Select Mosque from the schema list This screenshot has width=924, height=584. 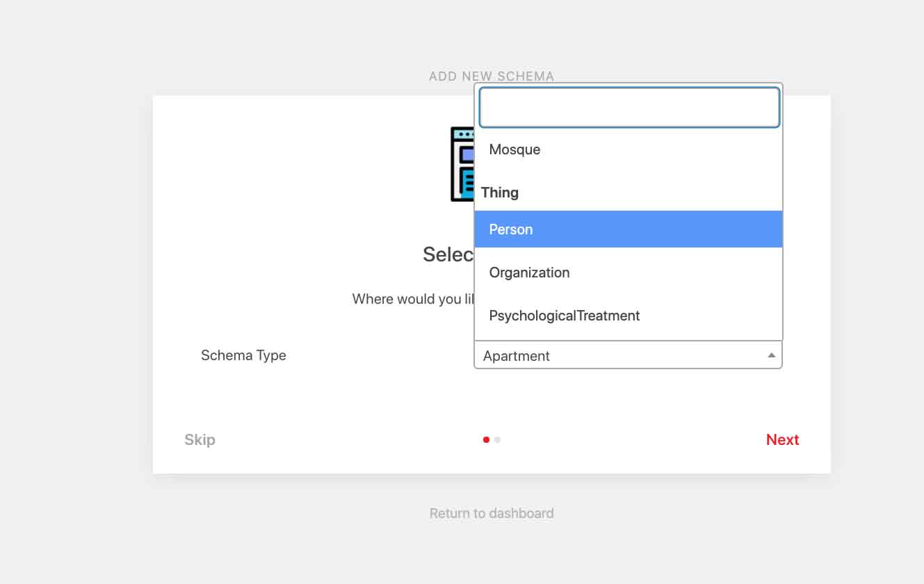click(x=514, y=149)
